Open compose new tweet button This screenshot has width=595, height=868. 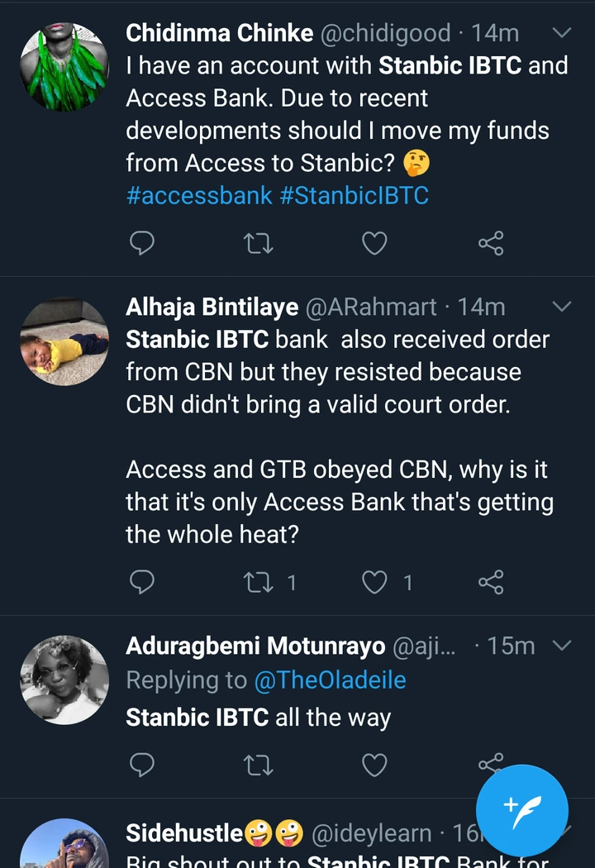coord(522,810)
